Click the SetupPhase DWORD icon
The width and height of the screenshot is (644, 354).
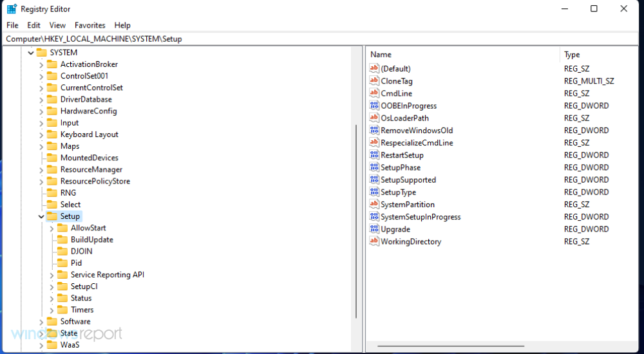pyautogui.click(x=374, y=167)
